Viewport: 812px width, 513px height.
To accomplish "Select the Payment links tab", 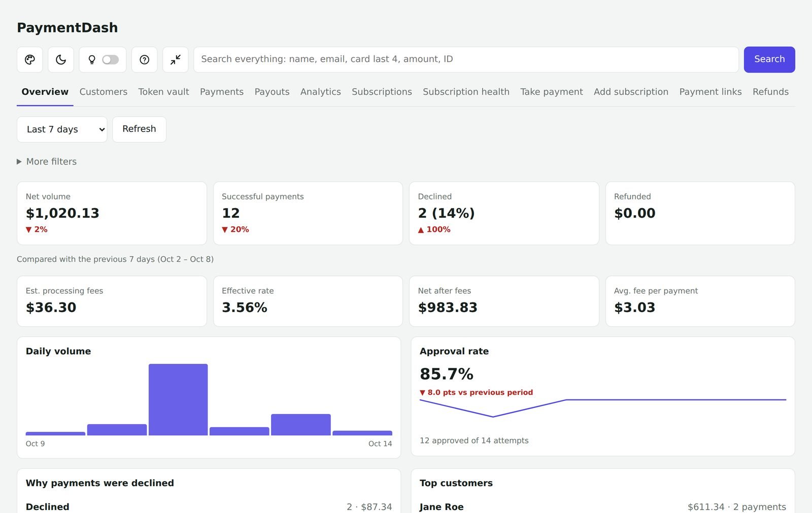I will pos(710,92).
